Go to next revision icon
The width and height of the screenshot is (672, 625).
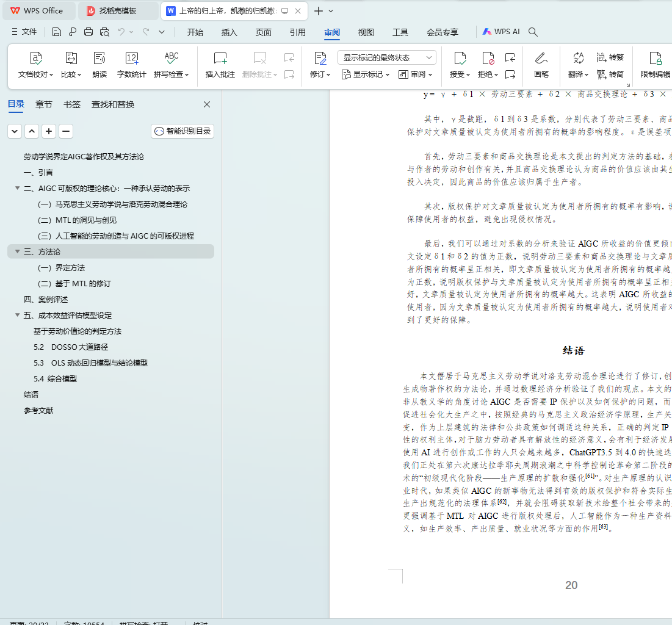(x=510, y=74)
